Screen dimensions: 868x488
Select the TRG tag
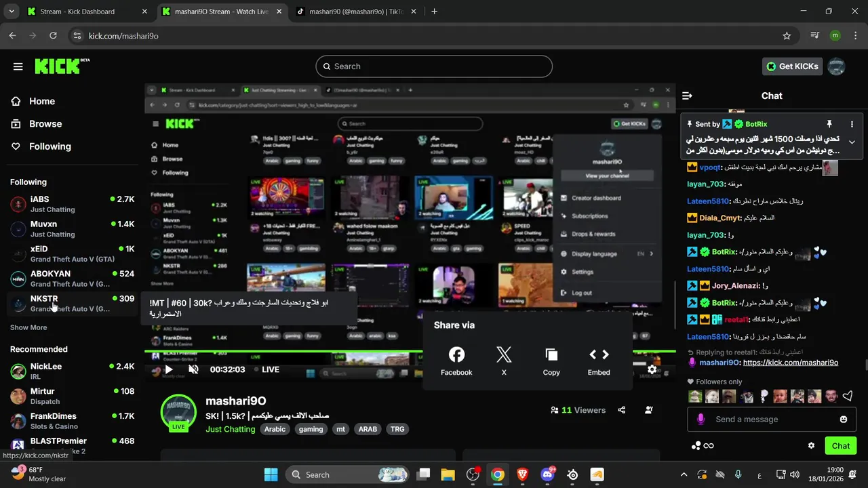tap(397, 429)
